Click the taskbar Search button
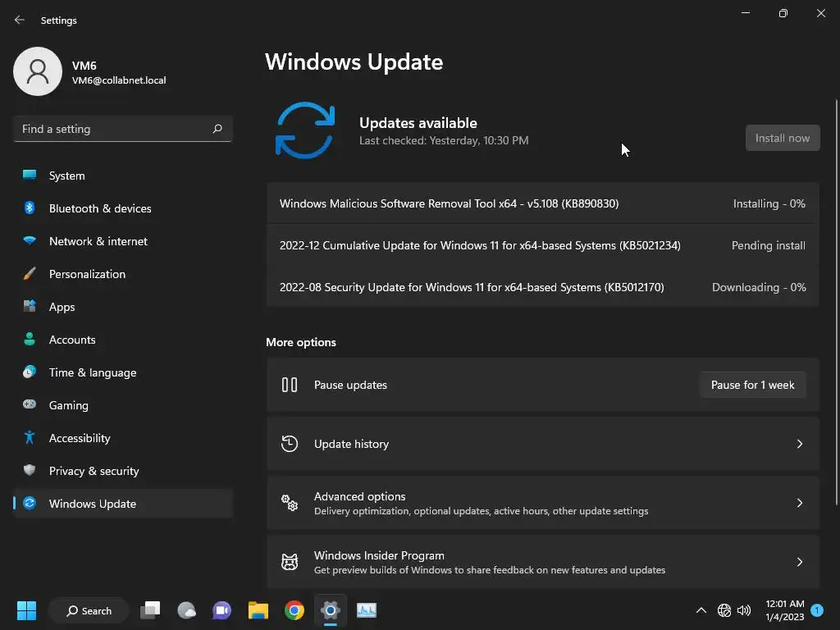840x630 pixels. point(89,610)
